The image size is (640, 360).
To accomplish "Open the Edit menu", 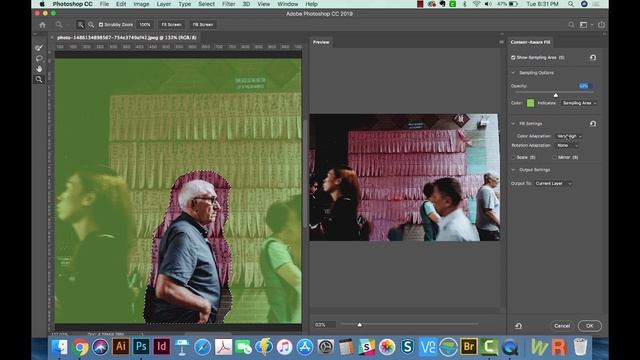I will click(x=121, y=4).
